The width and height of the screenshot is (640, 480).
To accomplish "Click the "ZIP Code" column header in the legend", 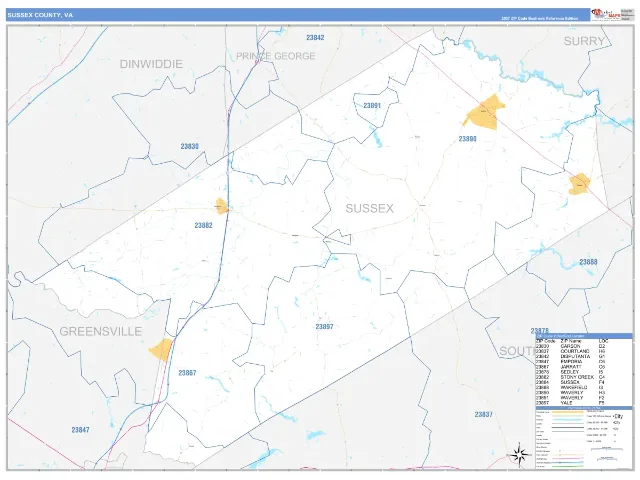I will click(546, 341).
